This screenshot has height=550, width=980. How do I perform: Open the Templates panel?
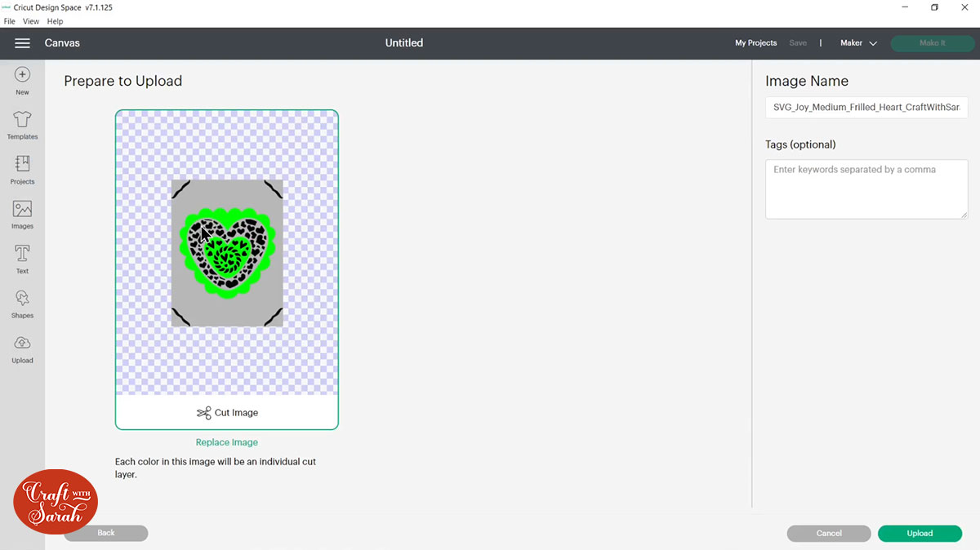tap(21, 124)
